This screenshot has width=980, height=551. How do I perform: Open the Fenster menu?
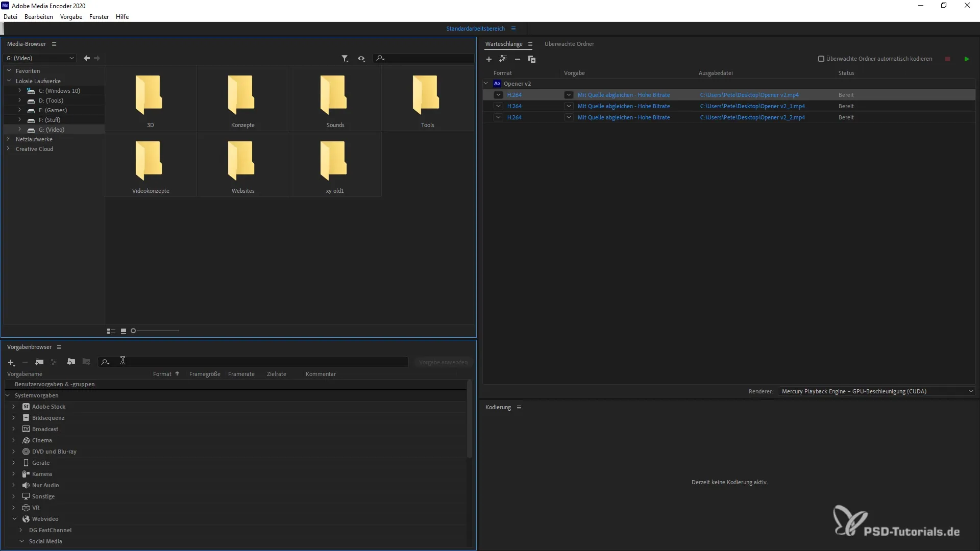(x=99, y=17)
